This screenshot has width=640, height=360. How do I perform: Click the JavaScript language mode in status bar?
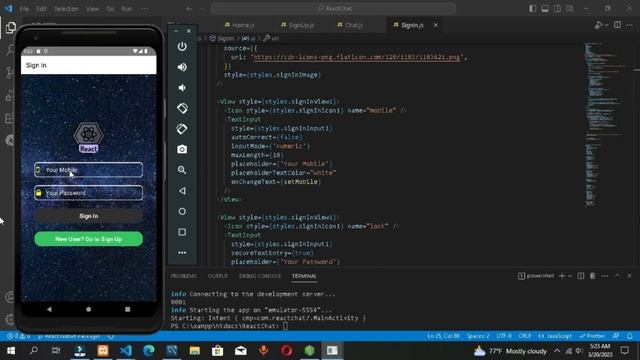(556, 336)
